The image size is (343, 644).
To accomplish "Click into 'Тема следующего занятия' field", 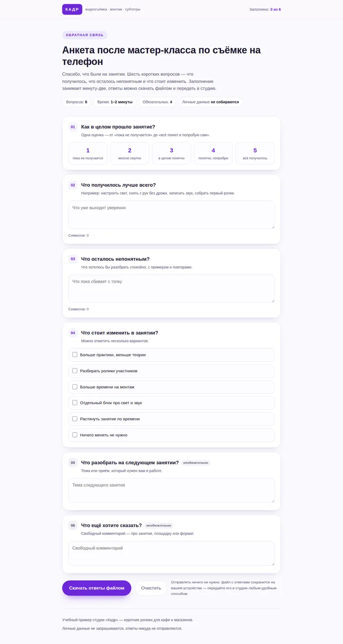I will pyautogui.click(x=171, y=491).
